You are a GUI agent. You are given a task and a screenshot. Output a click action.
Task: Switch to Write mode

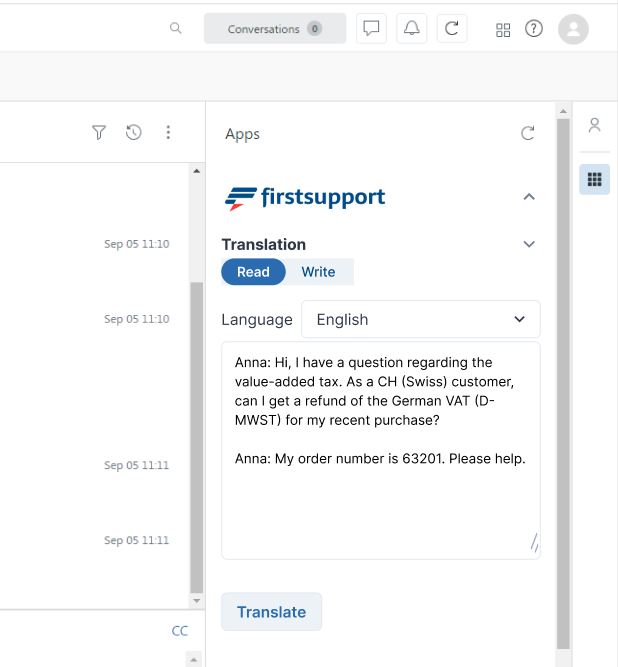click(318, 272)
